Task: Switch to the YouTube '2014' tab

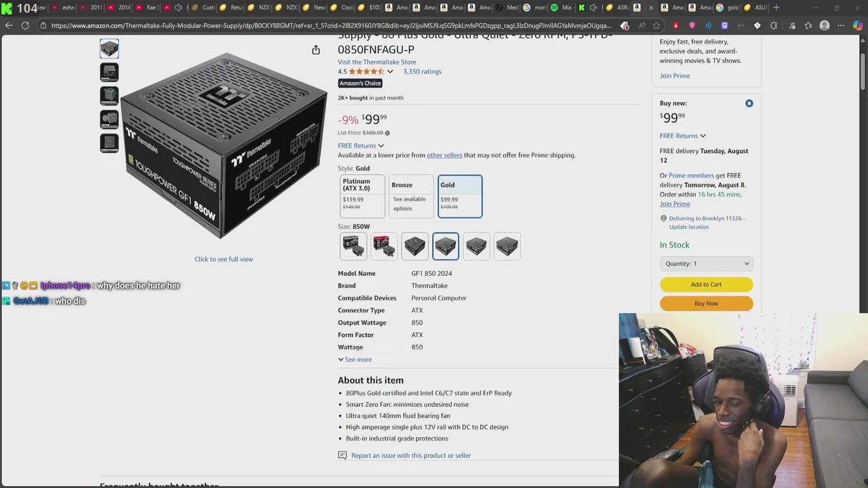Action: (x=119, y=7)
